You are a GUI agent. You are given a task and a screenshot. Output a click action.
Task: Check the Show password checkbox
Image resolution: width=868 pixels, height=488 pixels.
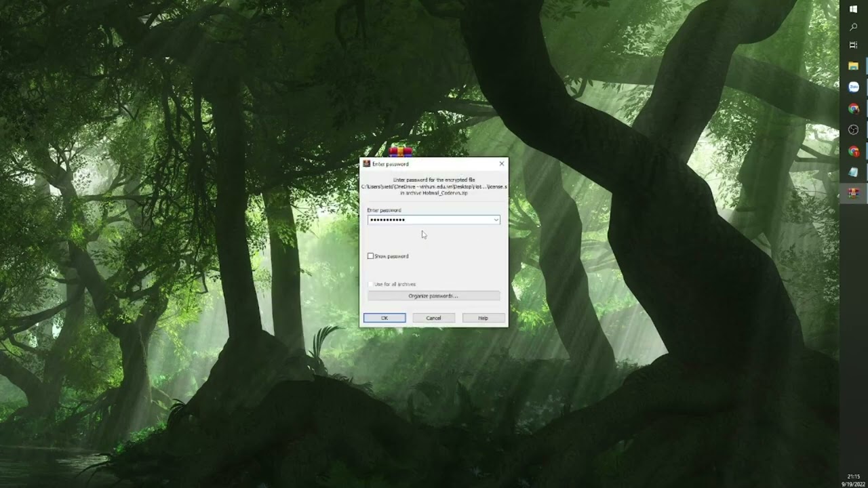(370, 256)
